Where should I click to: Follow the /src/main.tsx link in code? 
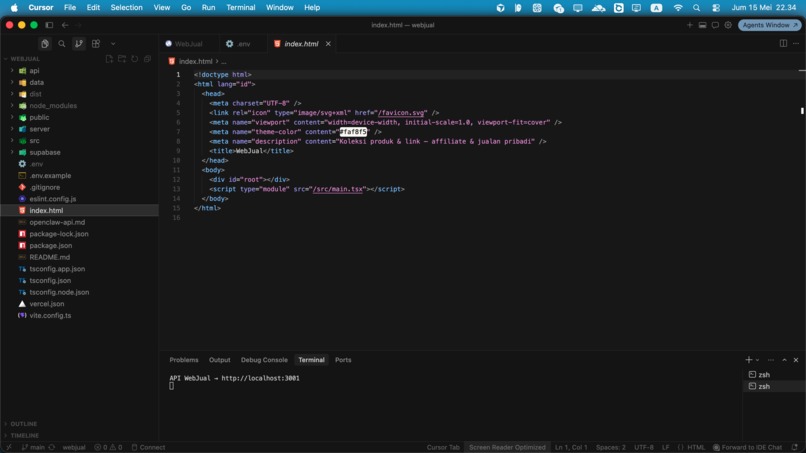[x=338, y=189]
